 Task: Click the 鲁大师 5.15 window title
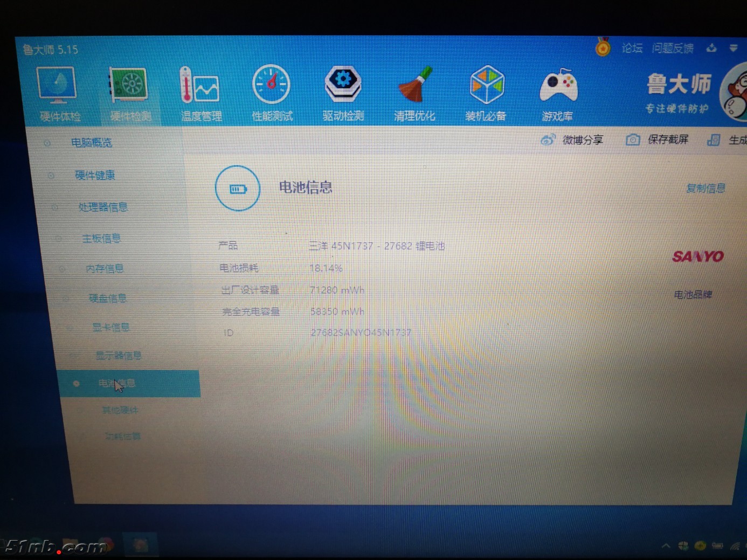pos(50,50)
